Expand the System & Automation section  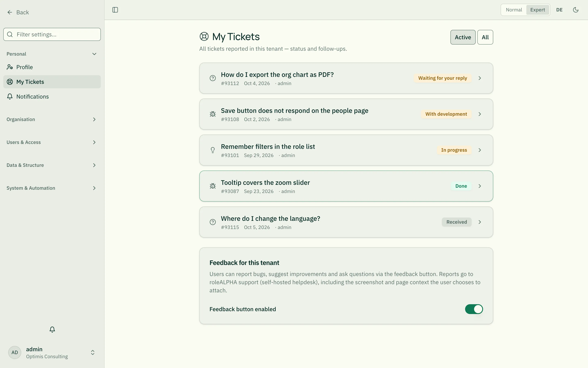tap(52, 188)
